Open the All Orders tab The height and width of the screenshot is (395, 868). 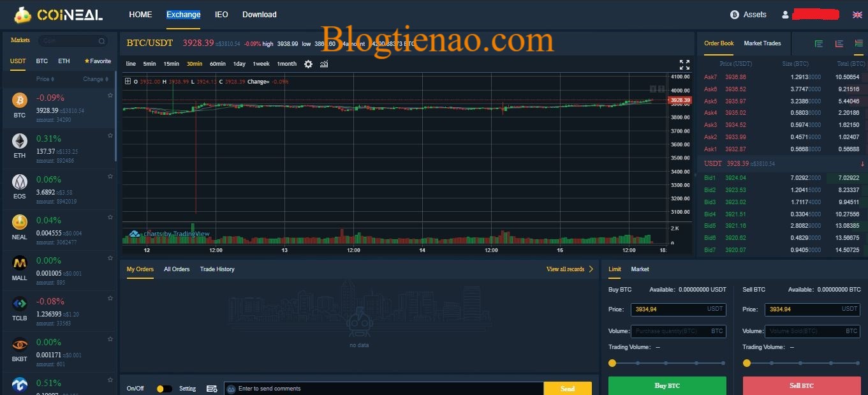tap(177, 269)
